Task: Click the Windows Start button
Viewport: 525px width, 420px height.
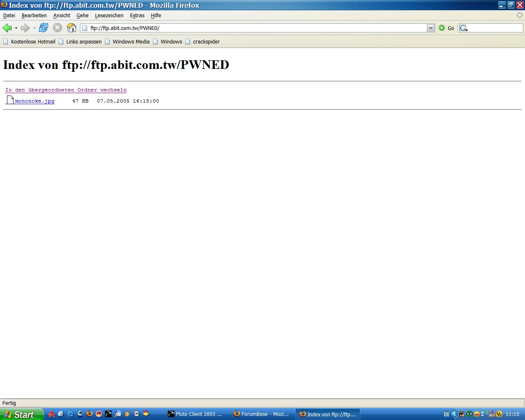Action: pos(21,414)
